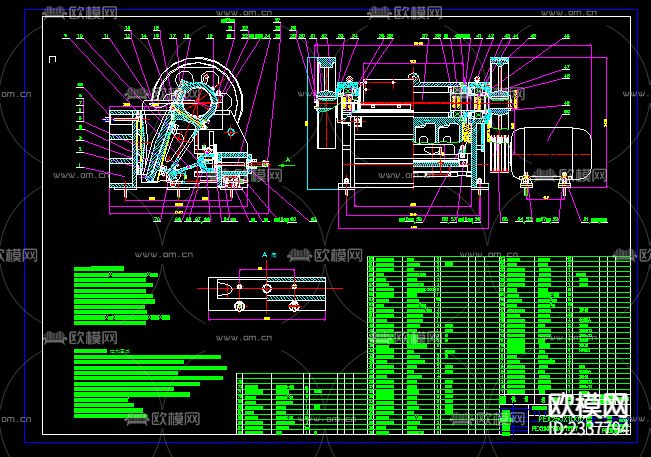
Task: Select the left motor mounting foot bolt
Action: pyautogui.click(x=526, y=181)
